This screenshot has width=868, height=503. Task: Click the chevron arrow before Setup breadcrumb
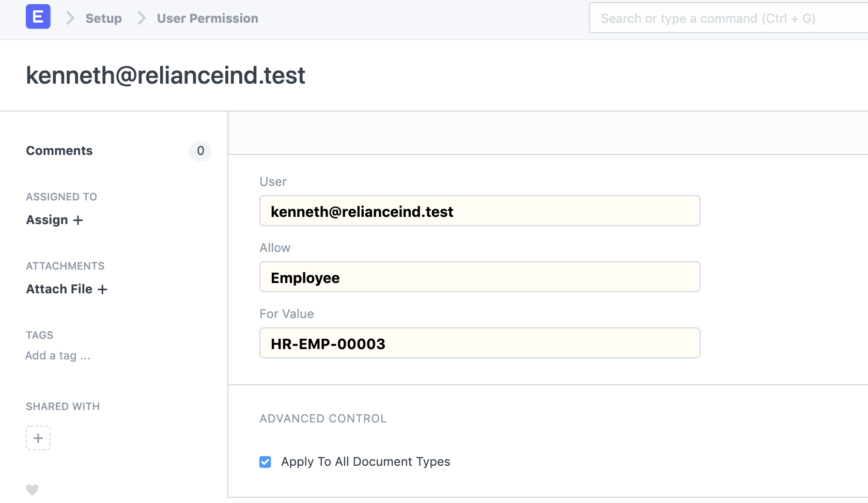click(70, 18)
